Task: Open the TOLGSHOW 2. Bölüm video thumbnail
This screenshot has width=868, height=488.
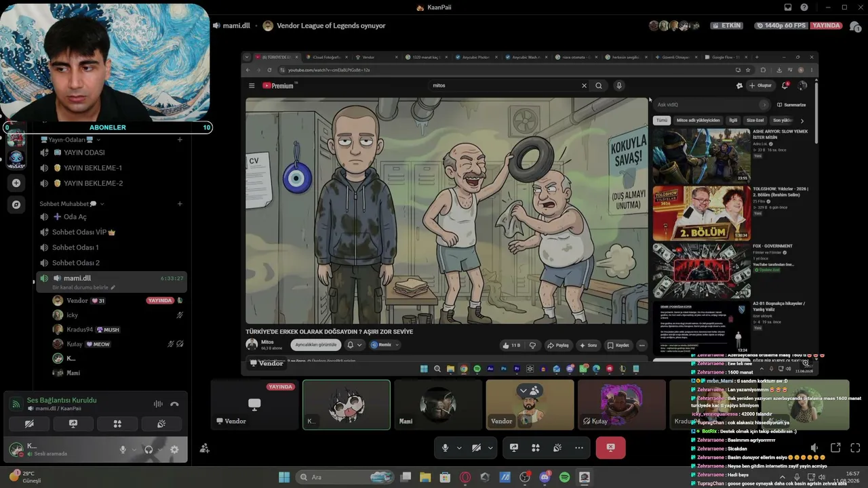Action: (702, 213)
